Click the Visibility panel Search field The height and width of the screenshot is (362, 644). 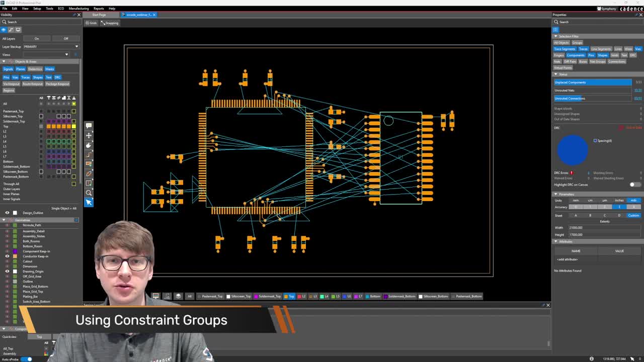40,22
